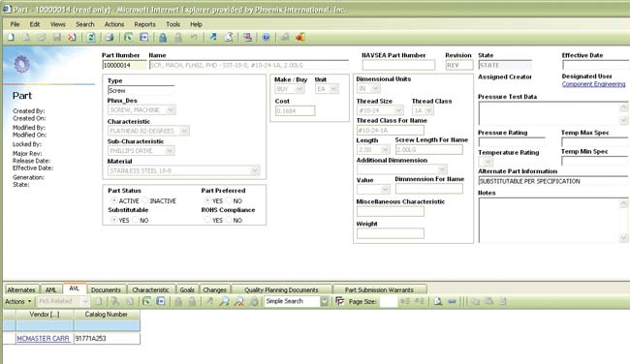Set Substitutable to NO
The width and height of the screenshot is (630, 364).
(x=135, y=220)
